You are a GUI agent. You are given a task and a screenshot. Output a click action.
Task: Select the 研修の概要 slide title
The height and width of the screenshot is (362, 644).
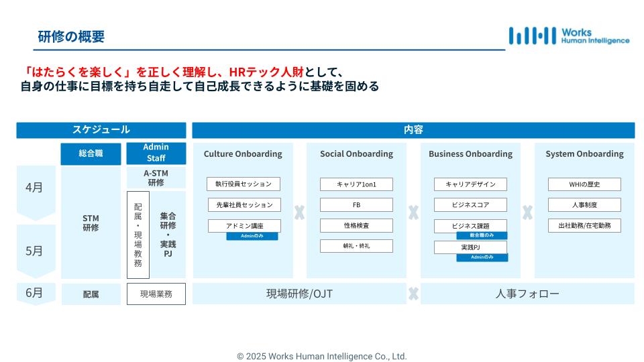coord(71,36)
